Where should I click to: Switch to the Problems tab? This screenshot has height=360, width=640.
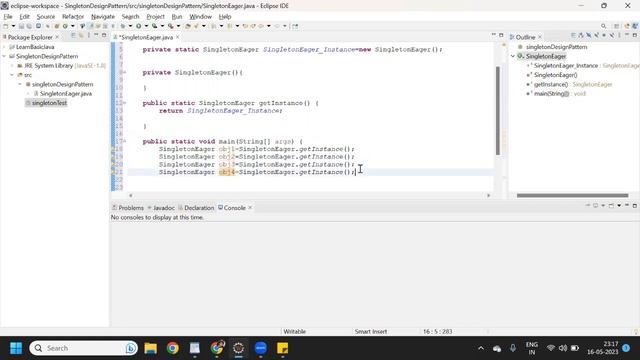[128, 208]
